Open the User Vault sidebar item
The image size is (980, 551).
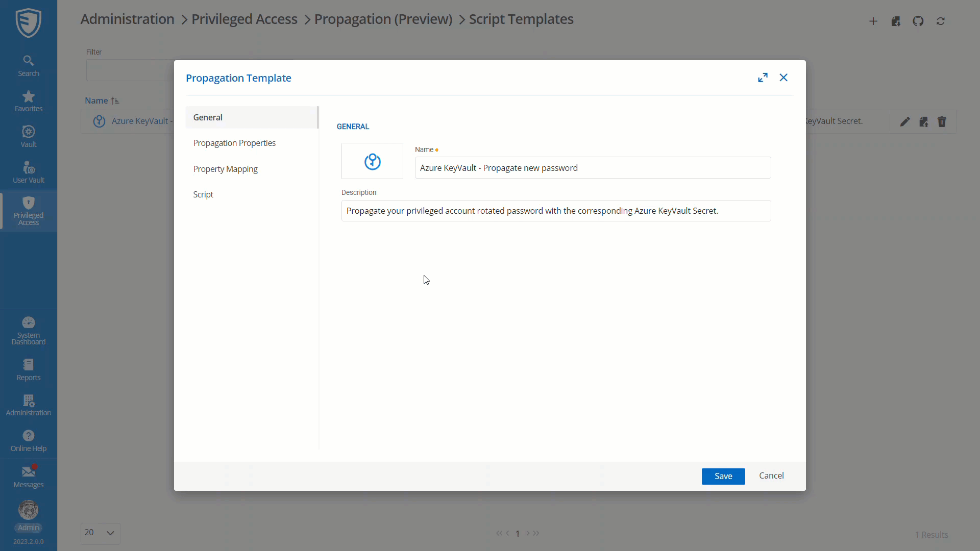point(29,173)
